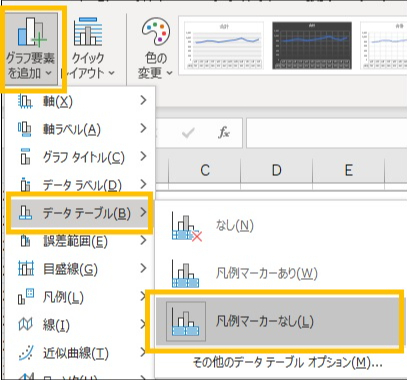
Task: Click the 凡例マーカーあり data table icon
Action: [x=185, y=273]
